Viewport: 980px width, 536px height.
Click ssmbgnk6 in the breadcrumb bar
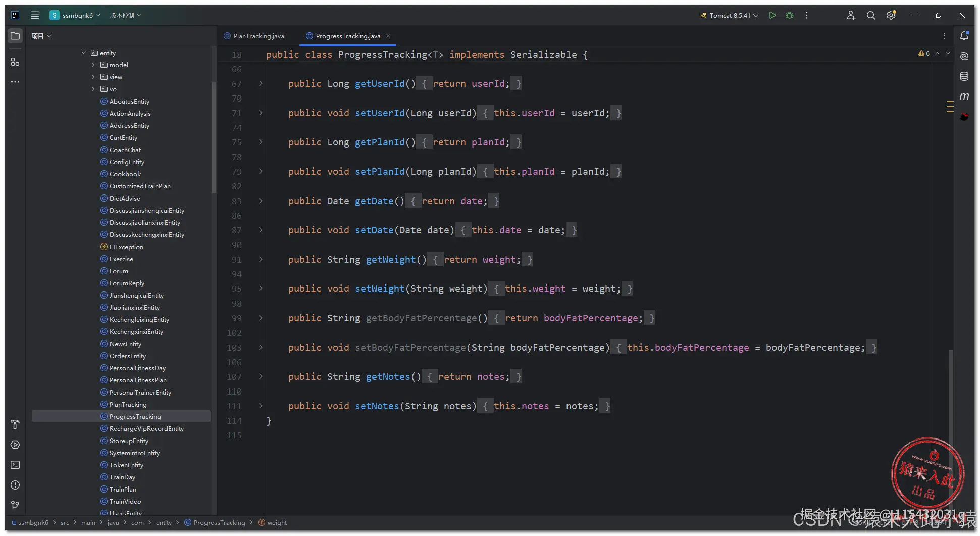pyautogui.click(x=30, y=523)
